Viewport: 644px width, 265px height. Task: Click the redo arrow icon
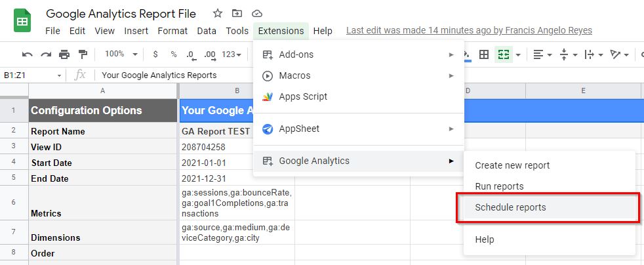(46, 54)
